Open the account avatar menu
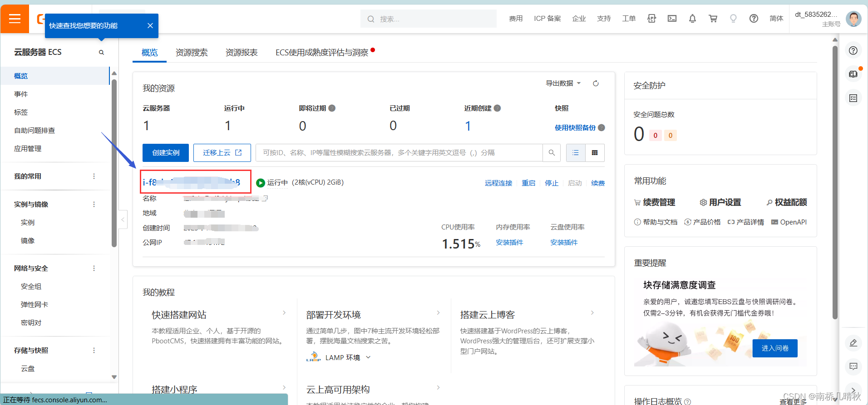 pyautogui.click(x=853, y=19)
